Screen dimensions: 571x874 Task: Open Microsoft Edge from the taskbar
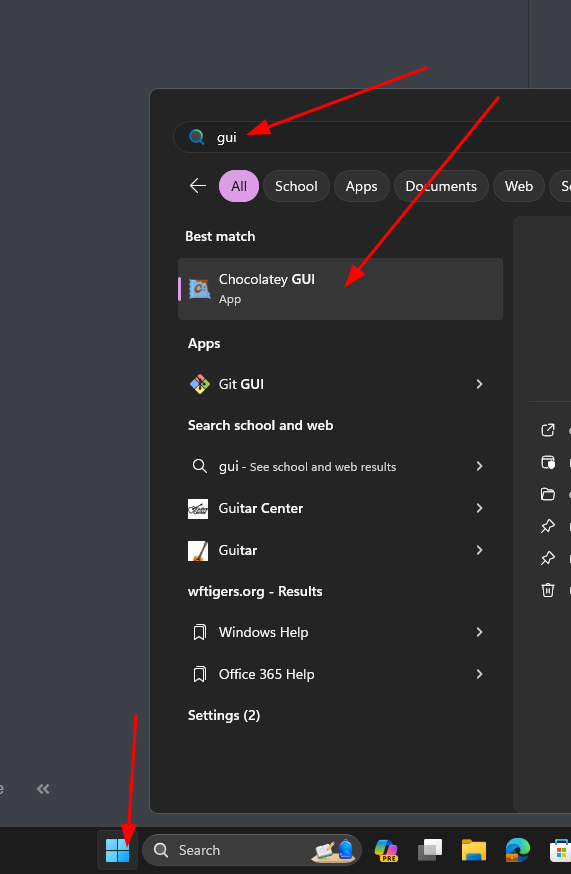pyautogui.click(x=518, y=850)
